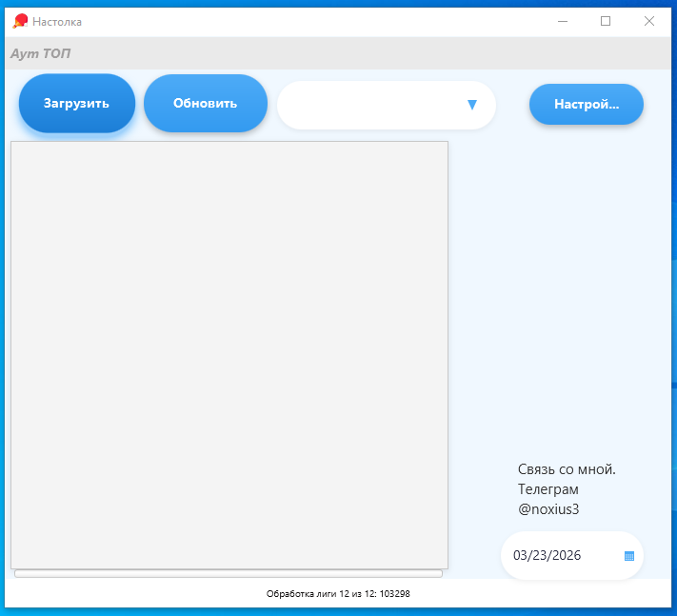677x616 pixels.
Task: Click the Телеграм text line
Action: point(548,489)
